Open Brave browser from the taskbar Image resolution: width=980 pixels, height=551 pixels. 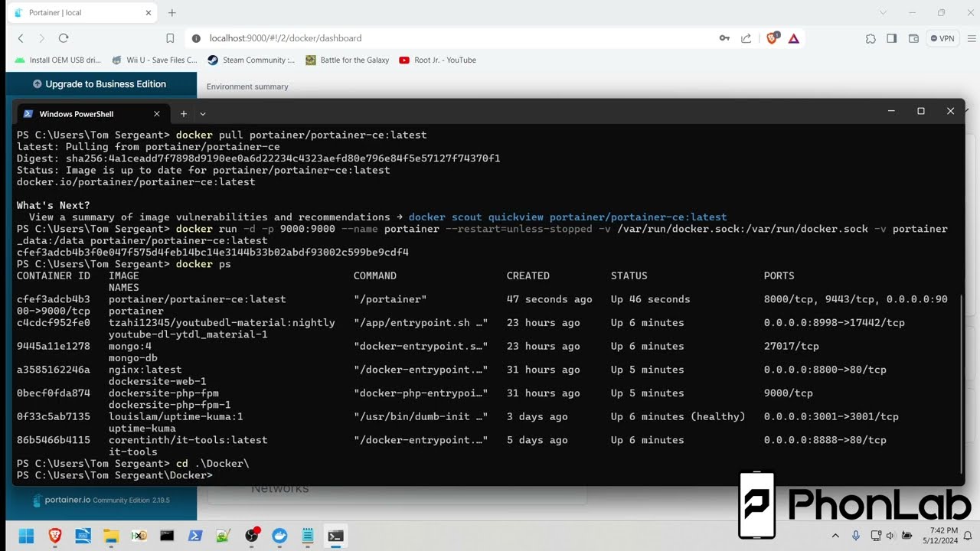tap(55, 536)
